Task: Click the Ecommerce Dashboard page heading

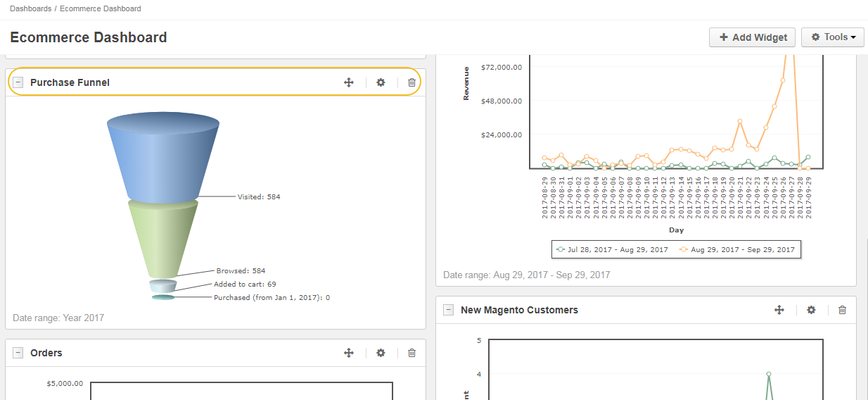Action: pyautogui.click(x=89, y=37)
